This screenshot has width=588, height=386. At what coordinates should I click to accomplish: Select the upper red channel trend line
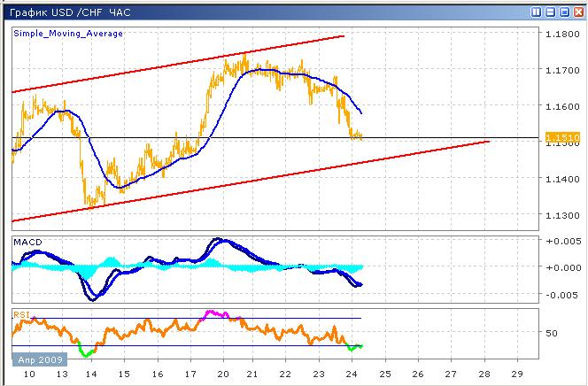click(x=177, y=64)
